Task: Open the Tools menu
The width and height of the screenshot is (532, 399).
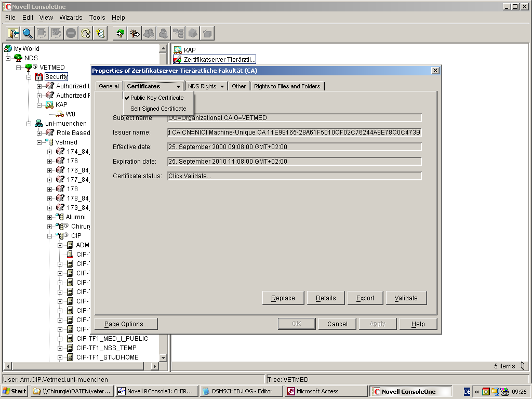Action: 97,17
